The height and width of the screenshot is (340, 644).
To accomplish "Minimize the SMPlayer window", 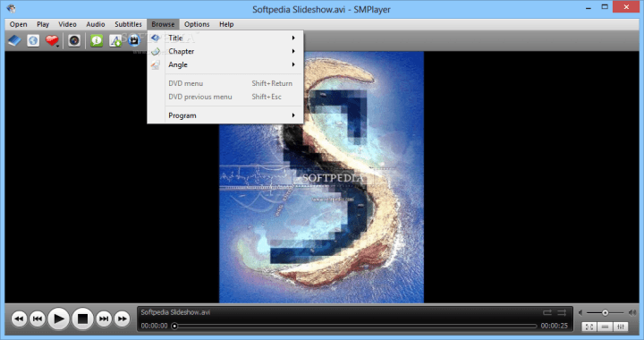I will 589,7.
